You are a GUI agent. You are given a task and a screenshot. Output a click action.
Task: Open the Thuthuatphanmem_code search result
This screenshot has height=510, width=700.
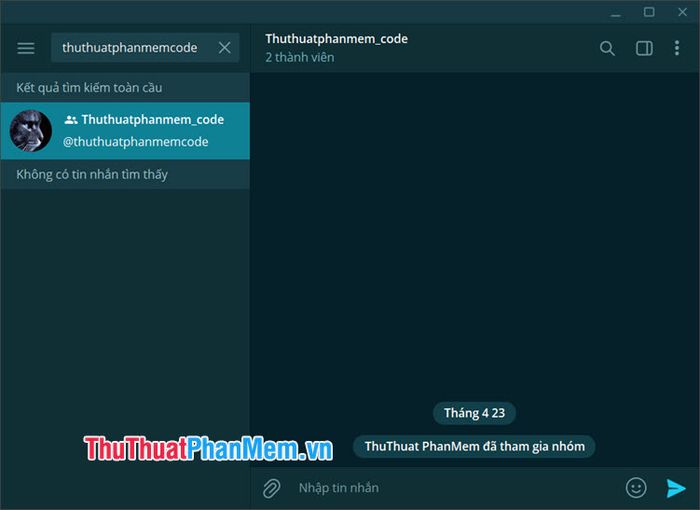(125, 131)
